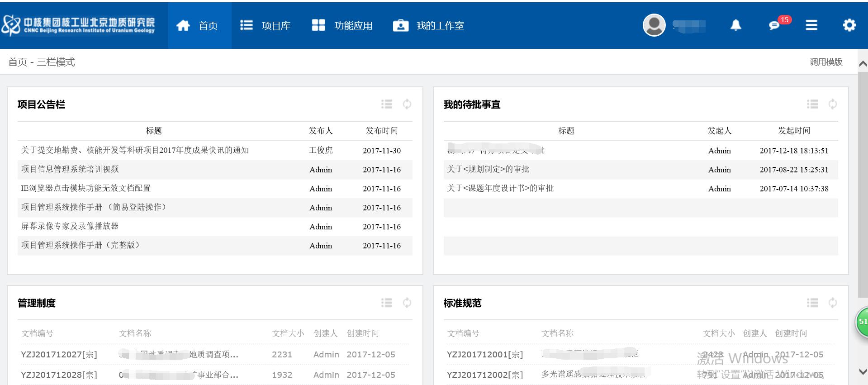
Task: Click the green floating 51 badge
Action: coord(862,322)
